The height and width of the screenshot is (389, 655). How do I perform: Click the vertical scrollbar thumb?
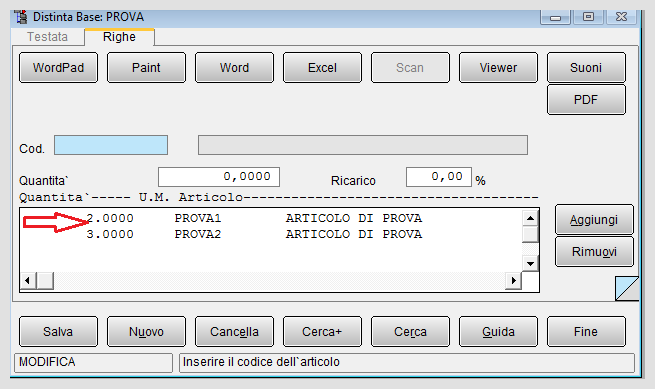click(531, 234)
